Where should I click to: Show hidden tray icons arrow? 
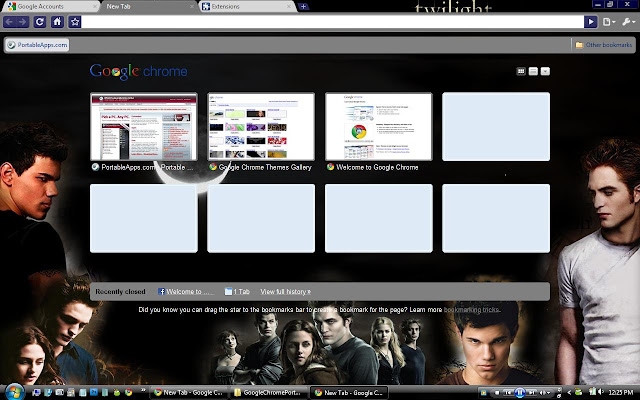click(569, 393)
